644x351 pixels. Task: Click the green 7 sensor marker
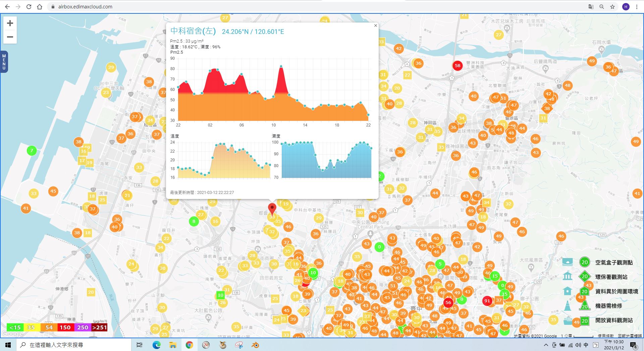tap(32, 150)
